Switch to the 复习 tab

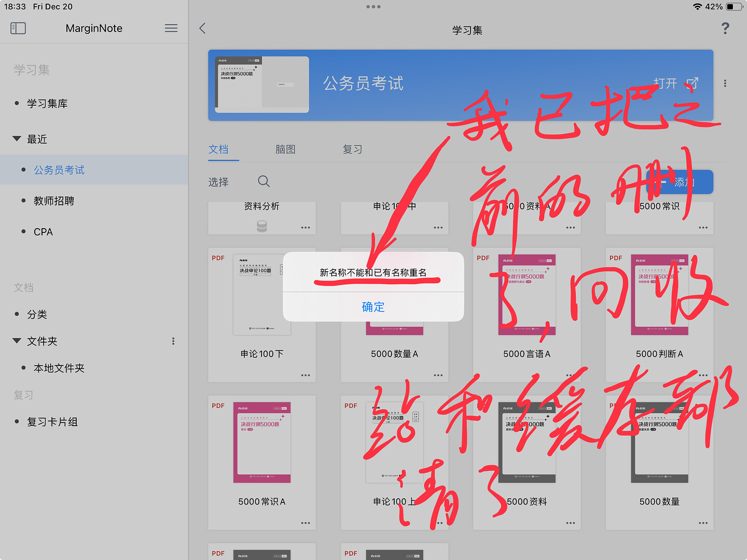coord(352,149)
